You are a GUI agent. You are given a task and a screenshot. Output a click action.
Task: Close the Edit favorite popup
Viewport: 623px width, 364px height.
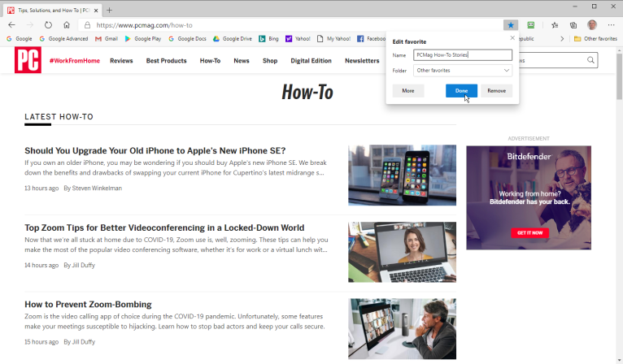(512, 37)
